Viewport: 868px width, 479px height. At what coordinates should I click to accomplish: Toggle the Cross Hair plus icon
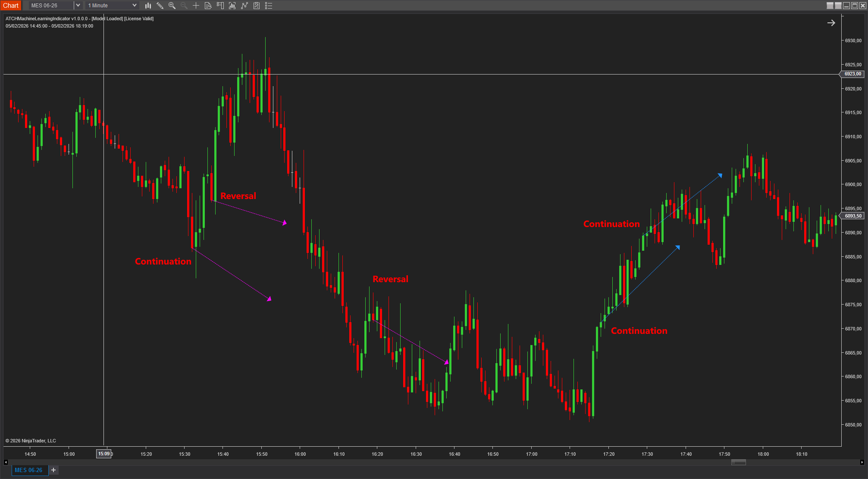[x=196, y=6]
